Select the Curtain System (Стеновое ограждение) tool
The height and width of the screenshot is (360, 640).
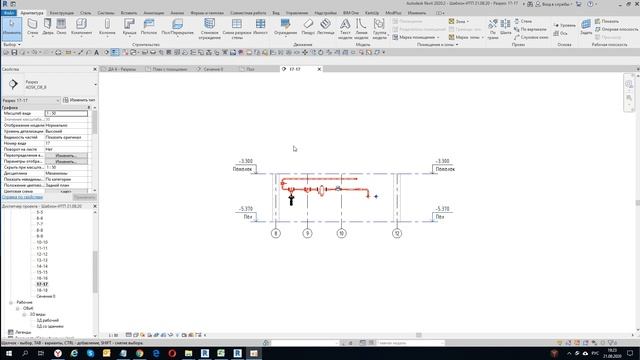point(209,29)
